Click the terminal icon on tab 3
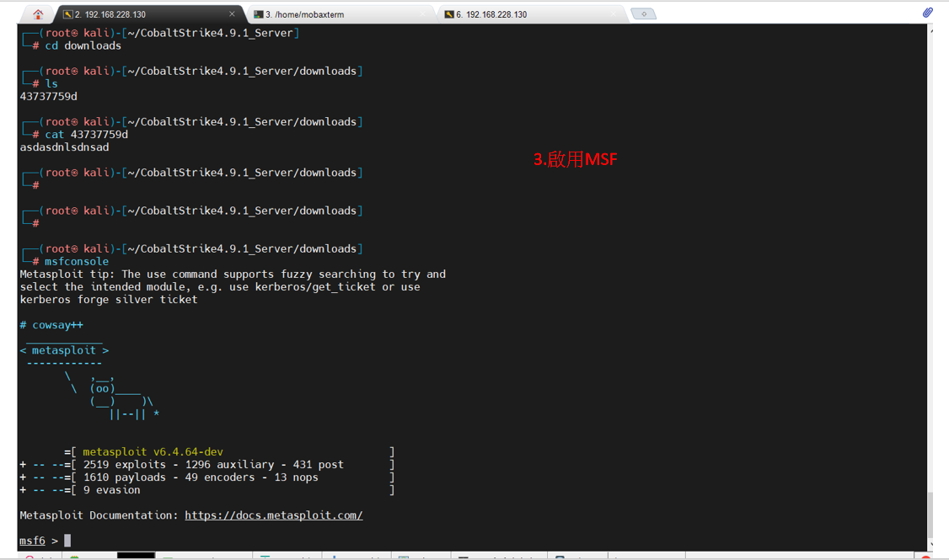 click(x=259, y=14)
